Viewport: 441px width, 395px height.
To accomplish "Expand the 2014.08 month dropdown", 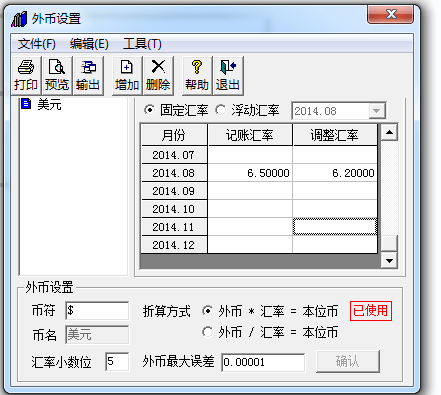I will [377, 111].
